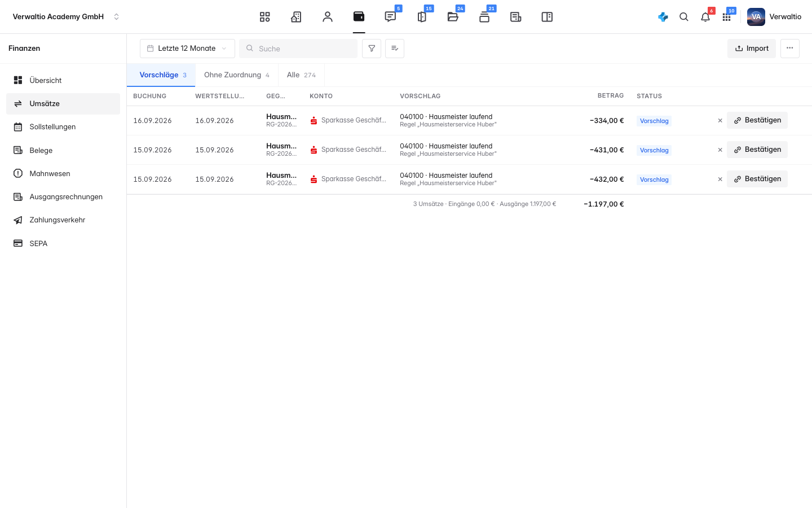Image resolution: width=812 pixels, height=508 pixels.
Task: Click the Import button
Action: coord(752,49)
